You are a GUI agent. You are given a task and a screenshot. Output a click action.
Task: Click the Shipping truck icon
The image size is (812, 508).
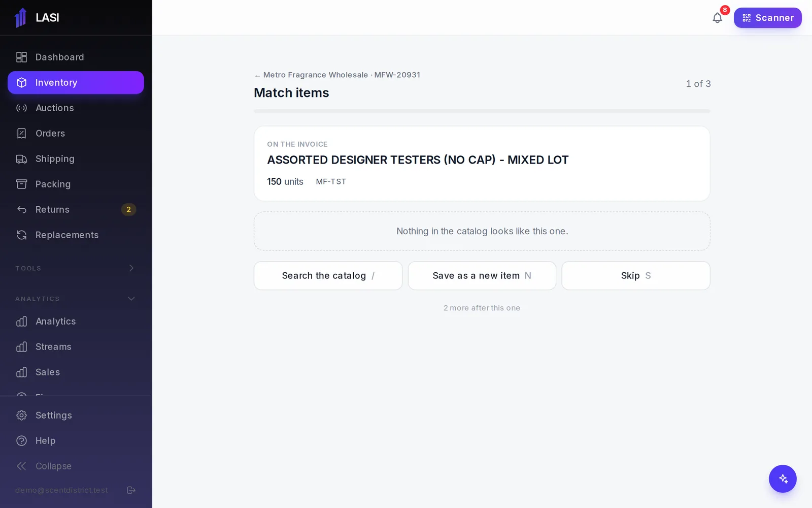point(21,158)
